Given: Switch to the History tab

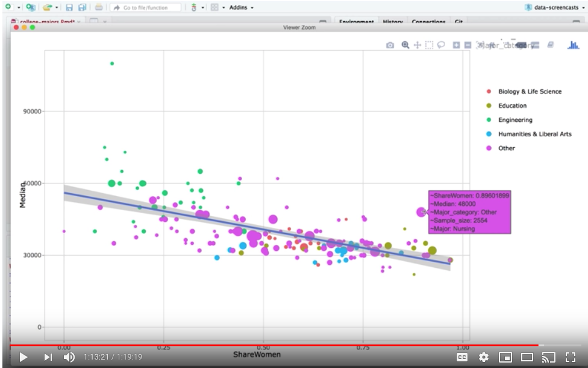Looking at the screenshot, I should pyautogui.click(x=392, y=22).
